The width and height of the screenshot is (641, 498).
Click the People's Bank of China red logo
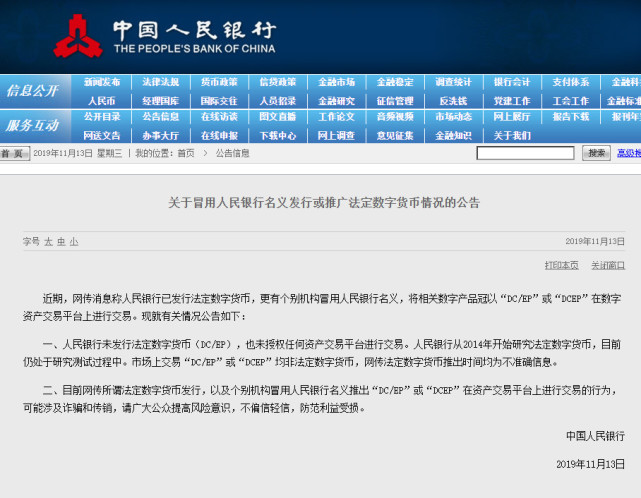click(78, 36)
